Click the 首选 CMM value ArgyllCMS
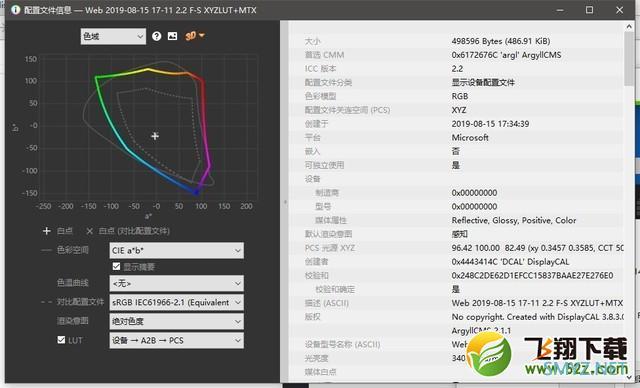Viewport: 640px width, 388px height. 506,55
